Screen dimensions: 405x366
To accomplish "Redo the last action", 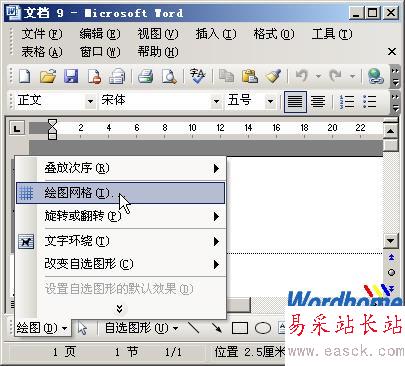I will (335, 76).
